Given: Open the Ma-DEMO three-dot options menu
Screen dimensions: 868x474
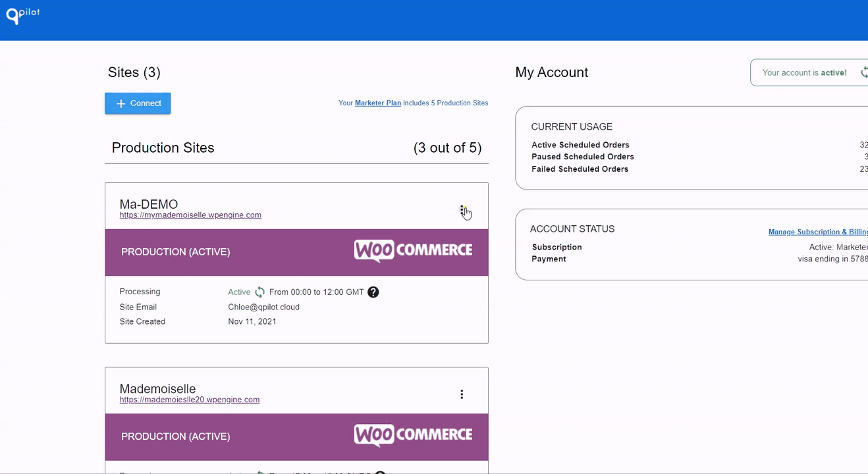Looking at the screenshot, I should tap(462, 210).
